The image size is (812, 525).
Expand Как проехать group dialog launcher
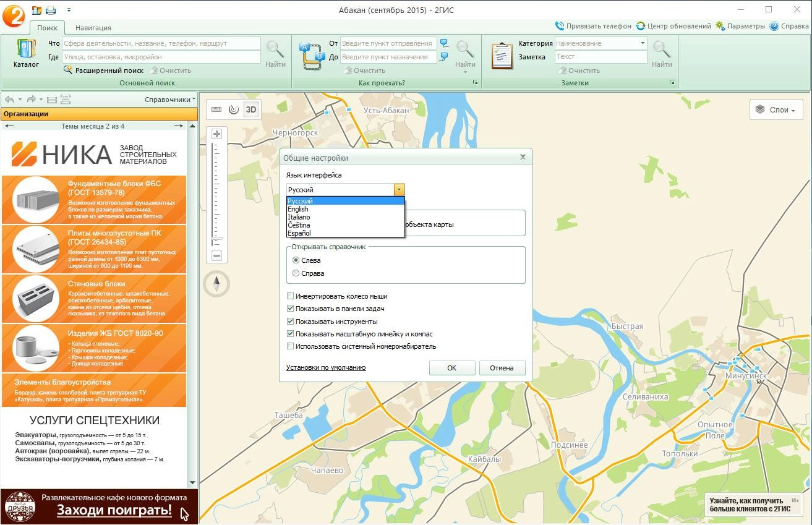(x=476, y=83)
